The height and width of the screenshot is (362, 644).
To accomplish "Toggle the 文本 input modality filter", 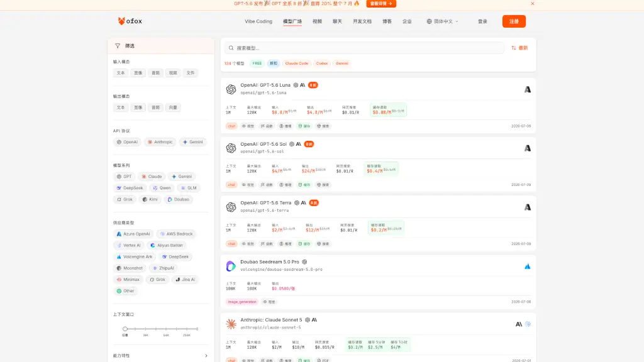I will 120,73.
